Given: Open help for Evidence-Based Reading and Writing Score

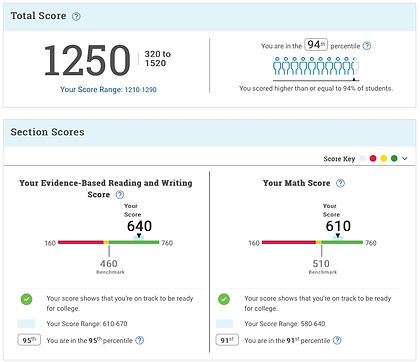Looking at the screenshot, I should tap(120, 195).
